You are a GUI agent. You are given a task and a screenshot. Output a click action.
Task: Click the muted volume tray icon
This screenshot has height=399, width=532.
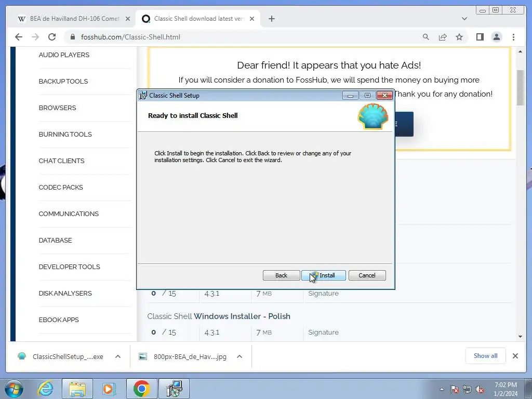point(480,389)
